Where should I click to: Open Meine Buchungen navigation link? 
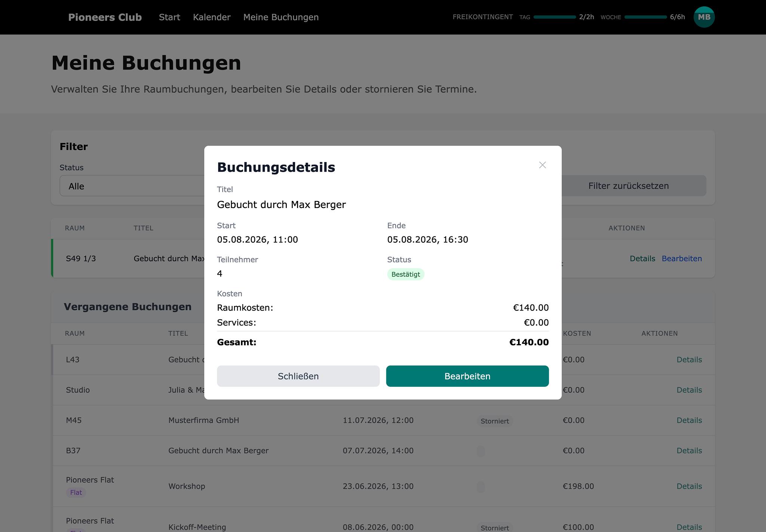tap(281, 17)
